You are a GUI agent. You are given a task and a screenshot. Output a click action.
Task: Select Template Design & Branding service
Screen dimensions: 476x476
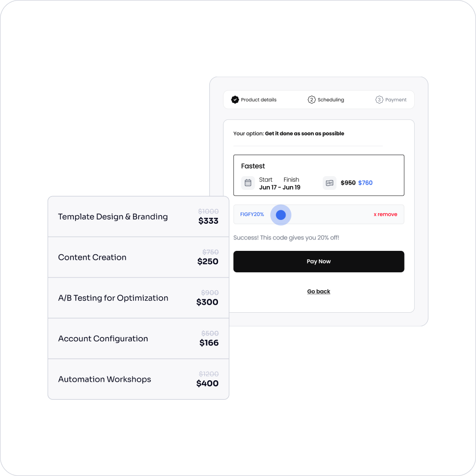(139, 217)
